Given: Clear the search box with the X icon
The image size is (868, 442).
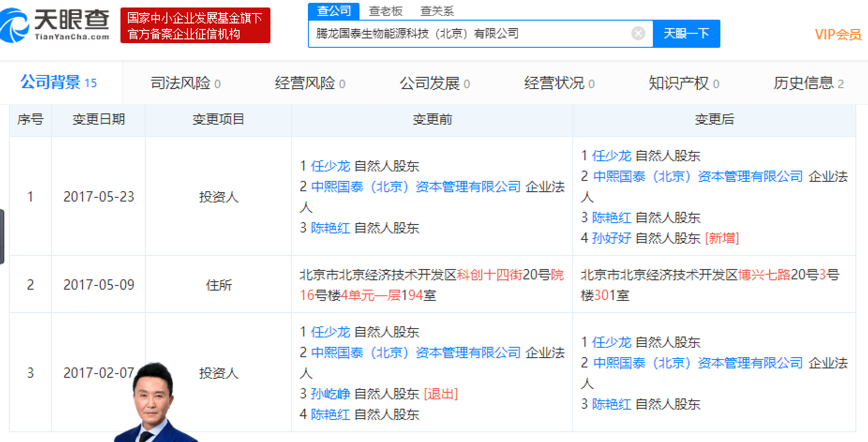Looking at the screenshot, I should tap(638, 33).
